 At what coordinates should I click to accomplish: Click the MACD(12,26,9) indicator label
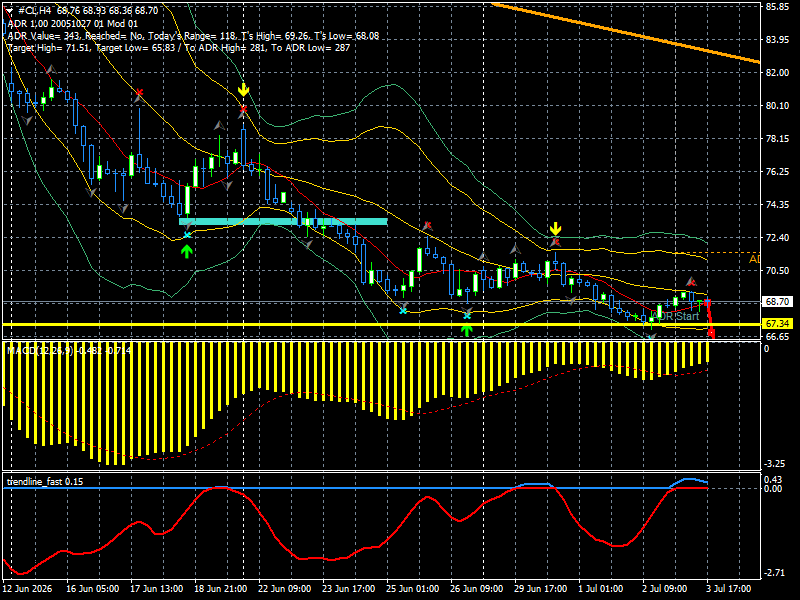[x=69, y=351]
